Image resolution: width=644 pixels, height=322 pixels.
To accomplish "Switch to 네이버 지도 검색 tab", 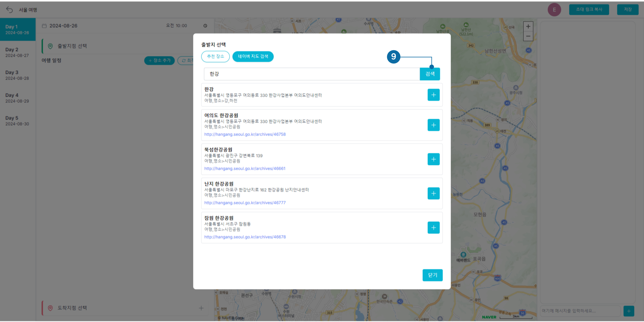I will 253,56.
